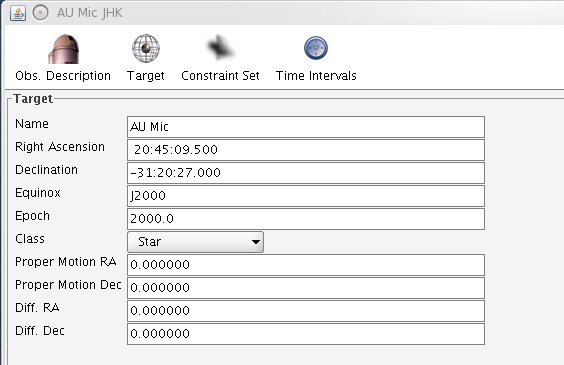Click the Name field containing AU Mic
The image size is (564, 365).
pyautogui.click(x=306, y=127)
